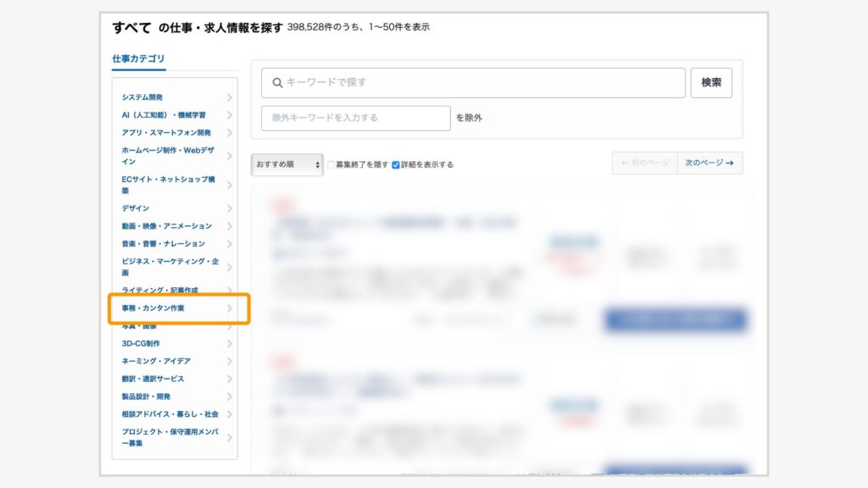Image resolution: width=868 pixels, height=488 pixels.
Task: Click the arrow beside 製品設計・開発
Action: [x=229, y=396]
